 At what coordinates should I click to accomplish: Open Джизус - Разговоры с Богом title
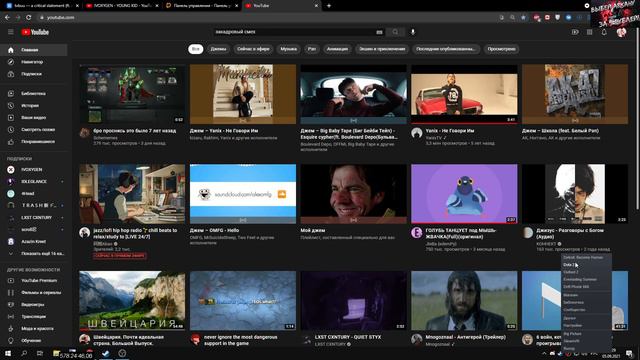click(x=570, y=233)
